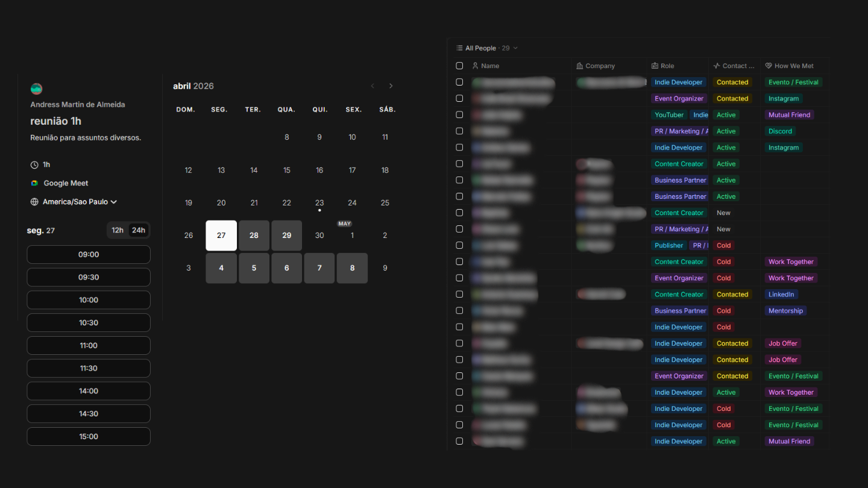Open the America/Sao Paulo timezone dropdown
The image size is (868, 488).
tap(80, 202)
